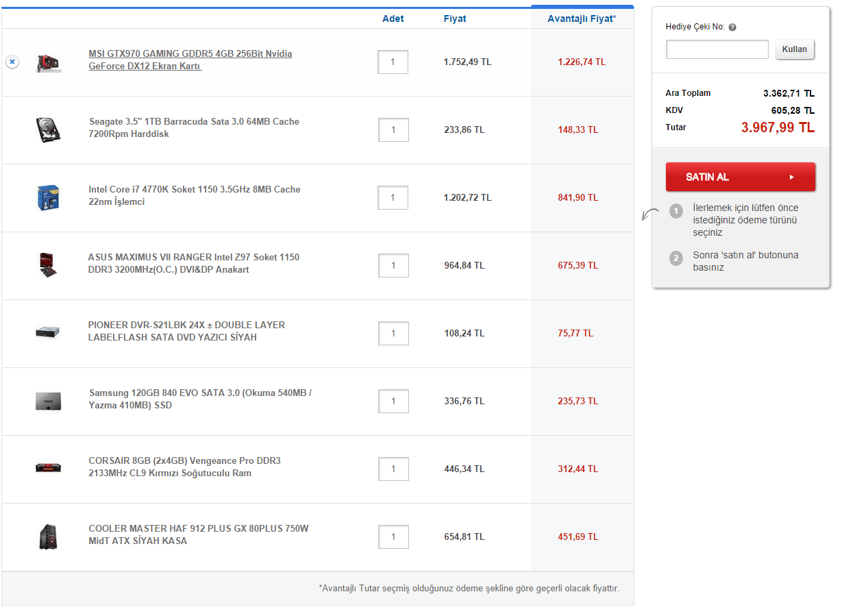The width and height of the screenshot is (855, 616).
Task: Click price 964,84 TL
Action: 464,265
